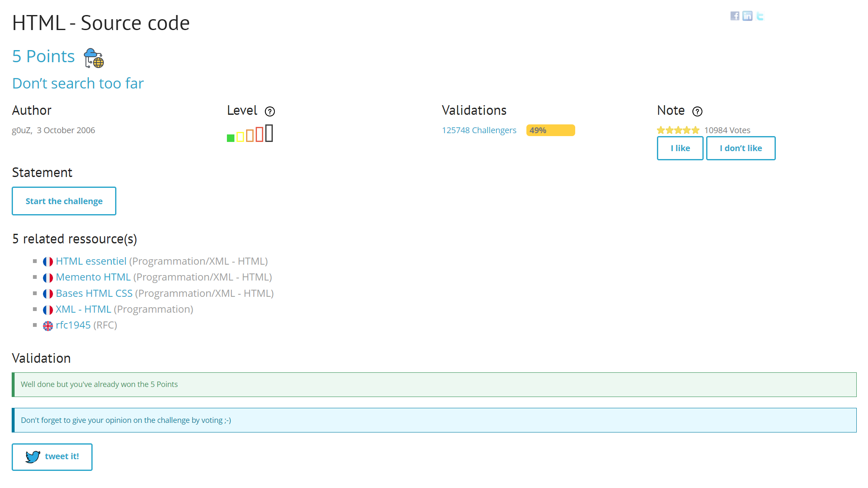Click the Note help question mark icon

point(697,111)
